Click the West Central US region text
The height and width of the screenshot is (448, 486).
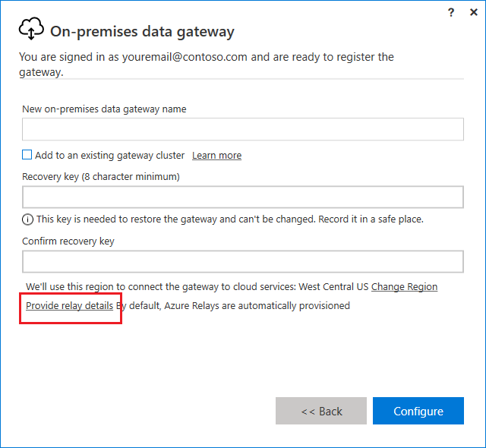[333, 287]
